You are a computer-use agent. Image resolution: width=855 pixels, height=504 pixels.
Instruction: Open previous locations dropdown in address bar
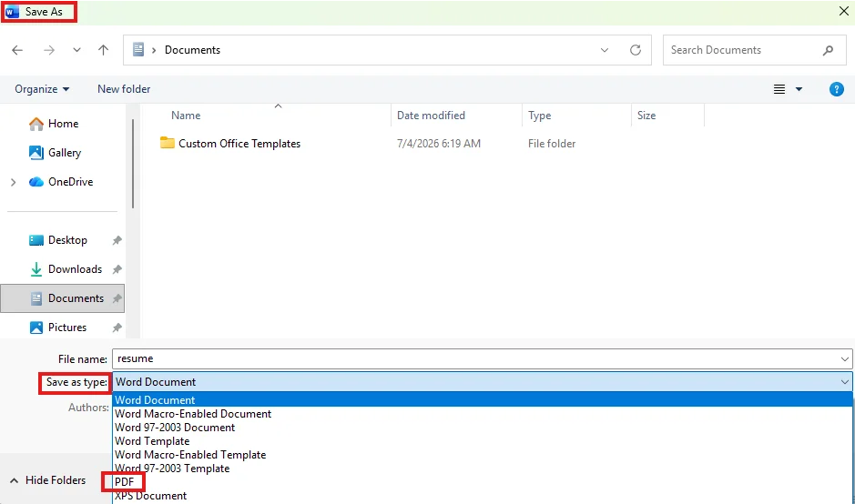[605, 50]
